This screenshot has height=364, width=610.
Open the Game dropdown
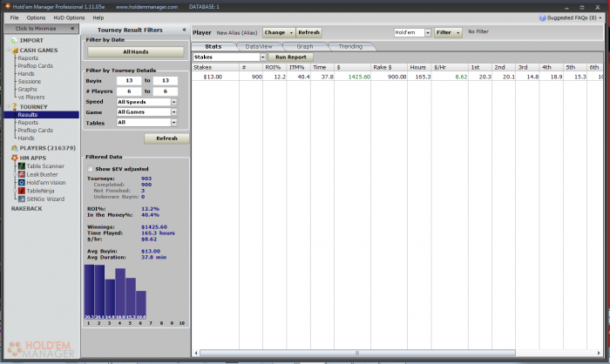[174, 112]
